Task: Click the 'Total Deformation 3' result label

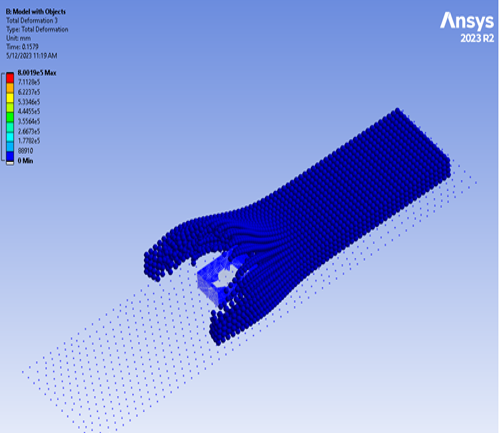Action: pos(32,21)
